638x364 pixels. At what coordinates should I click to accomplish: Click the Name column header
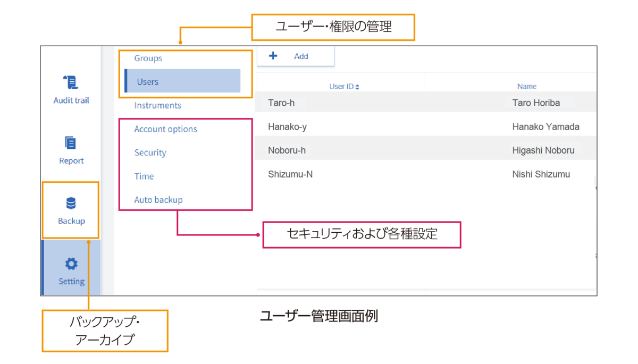tap(527, 87)
